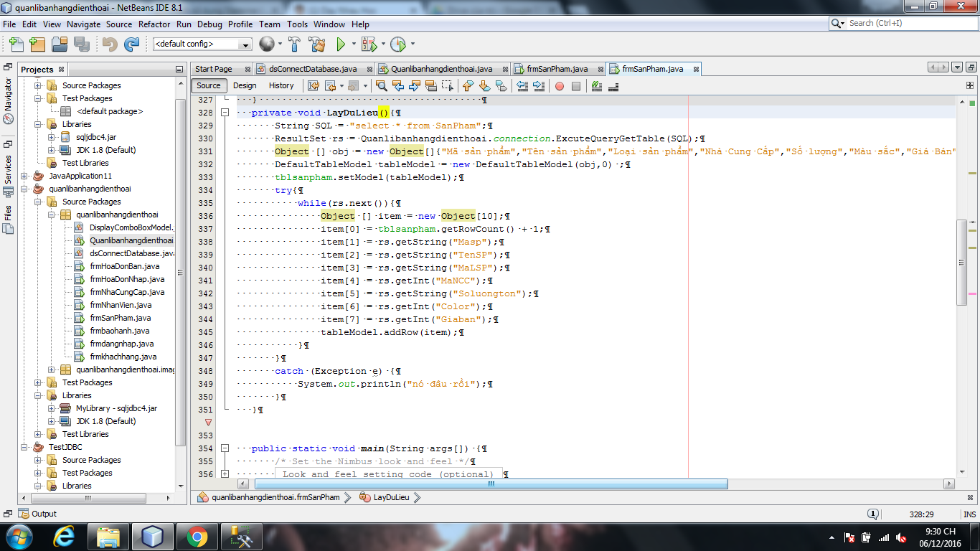Collapse the LayDuLieu method code fold

(225, 113)
